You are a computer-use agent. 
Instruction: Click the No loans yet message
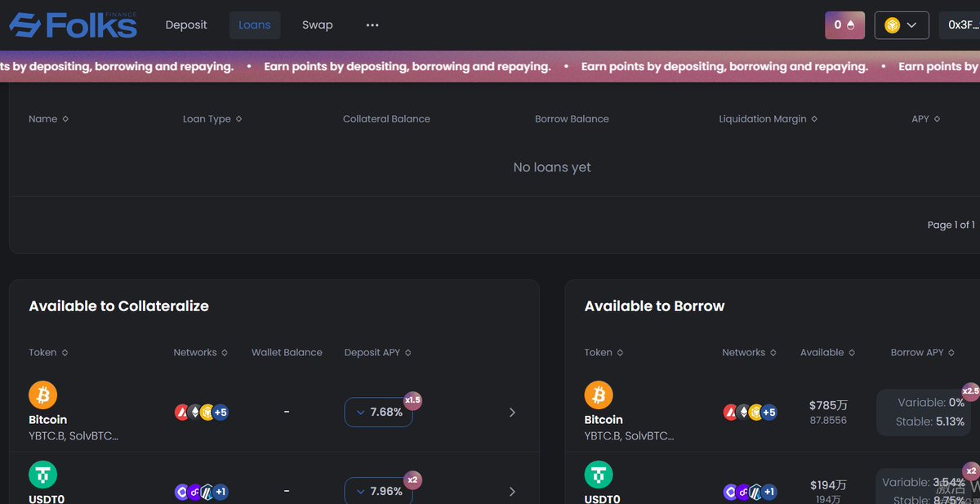tap(552, 167)
